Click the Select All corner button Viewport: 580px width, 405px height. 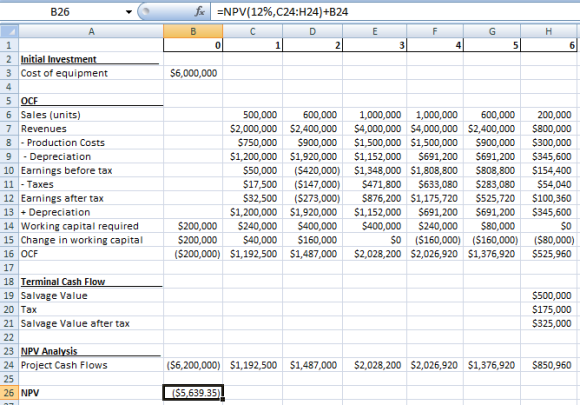9,31
